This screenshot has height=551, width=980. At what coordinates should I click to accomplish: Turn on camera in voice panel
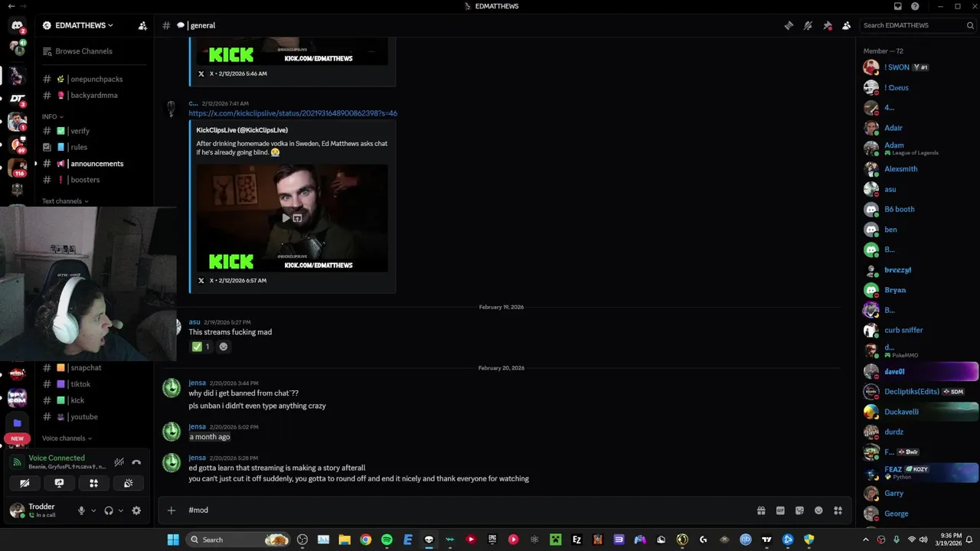(24, 483)
